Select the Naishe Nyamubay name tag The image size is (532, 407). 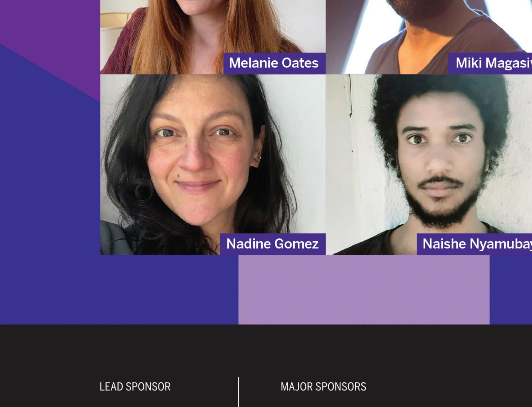(x=474, y=244)
